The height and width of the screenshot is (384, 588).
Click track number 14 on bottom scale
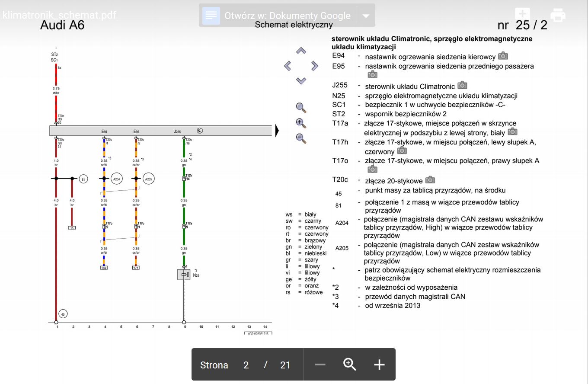coord(265,327)
